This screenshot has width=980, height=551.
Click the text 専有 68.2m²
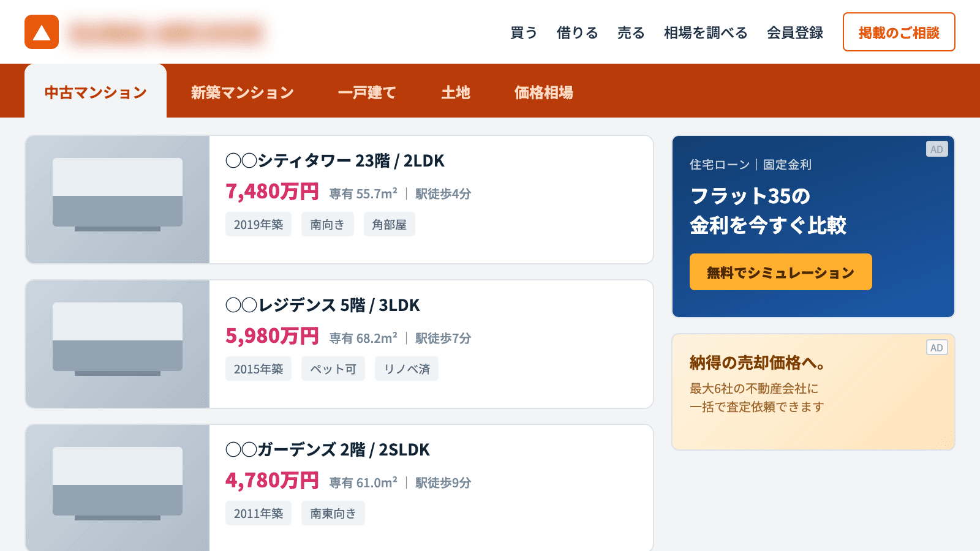[x=363, y=338]
